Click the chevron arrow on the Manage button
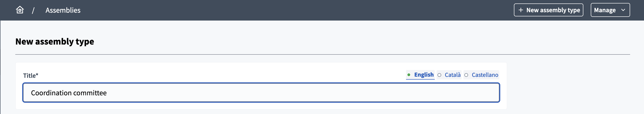The width and height of the screenshot is (644, 114). click(x=623, y=10)
